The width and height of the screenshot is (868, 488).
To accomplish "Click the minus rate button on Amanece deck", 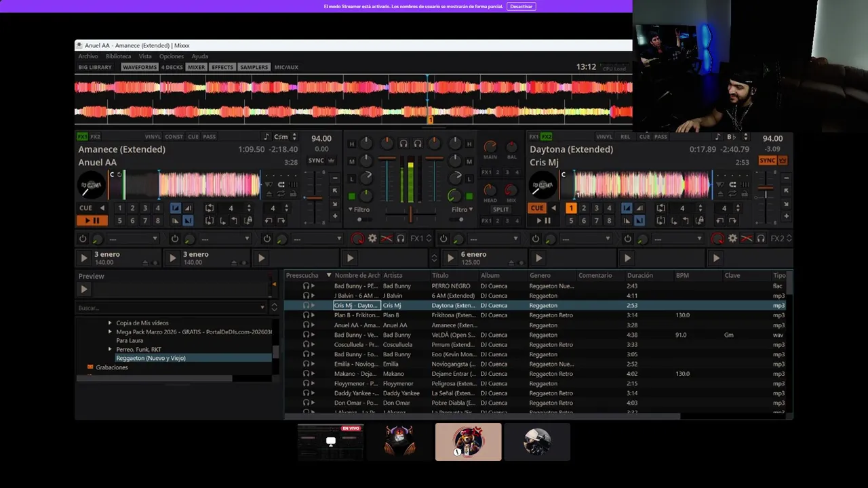I will (334, 178).
